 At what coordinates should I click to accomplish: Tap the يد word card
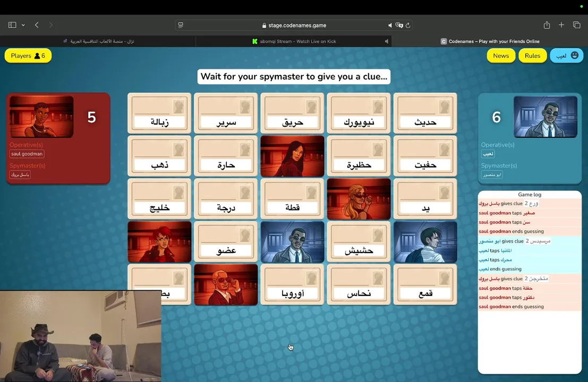coord(425,199)
